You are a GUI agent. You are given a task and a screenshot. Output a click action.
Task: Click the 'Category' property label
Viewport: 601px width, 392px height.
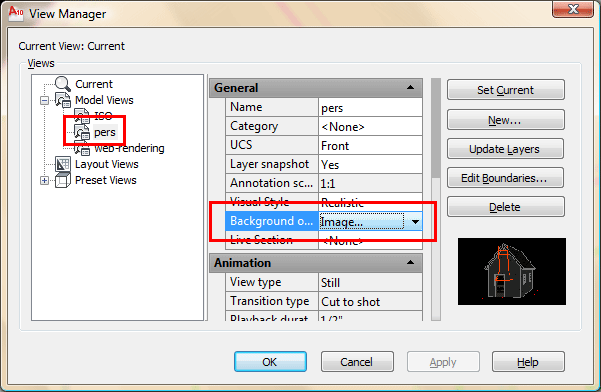click(x=254, y=126)
